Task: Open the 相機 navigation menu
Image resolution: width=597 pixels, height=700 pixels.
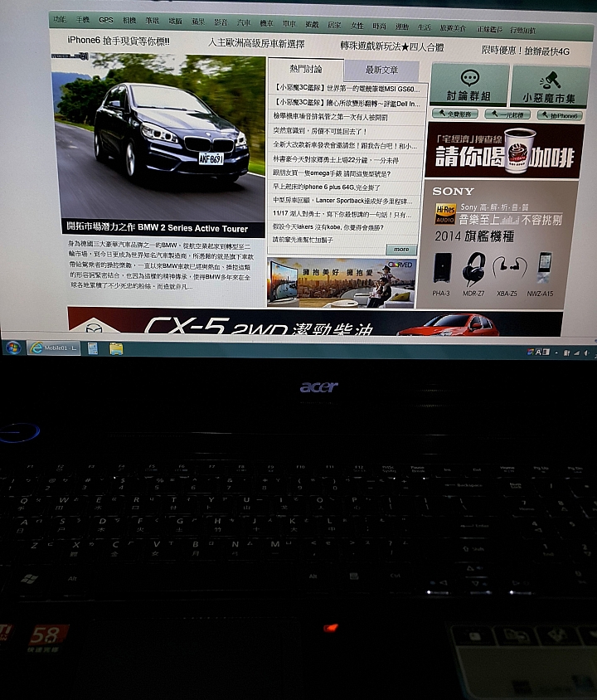Action: click(129, 21)
